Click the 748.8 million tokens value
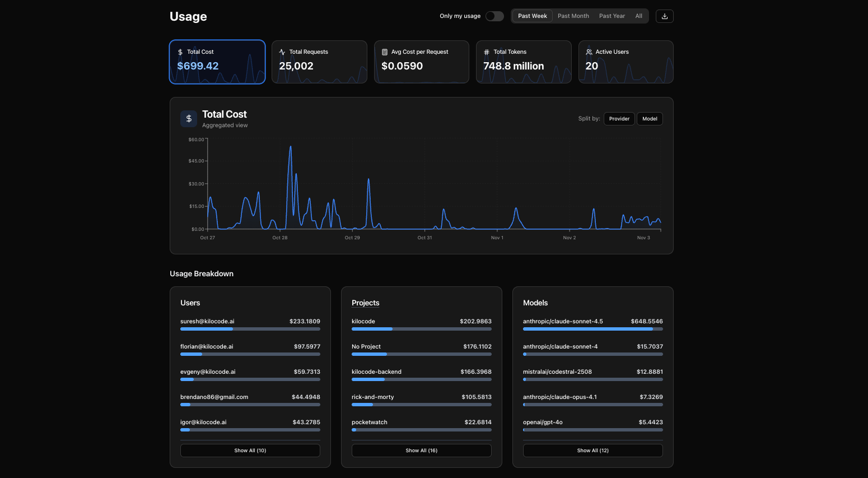 [x=514, y=66]
